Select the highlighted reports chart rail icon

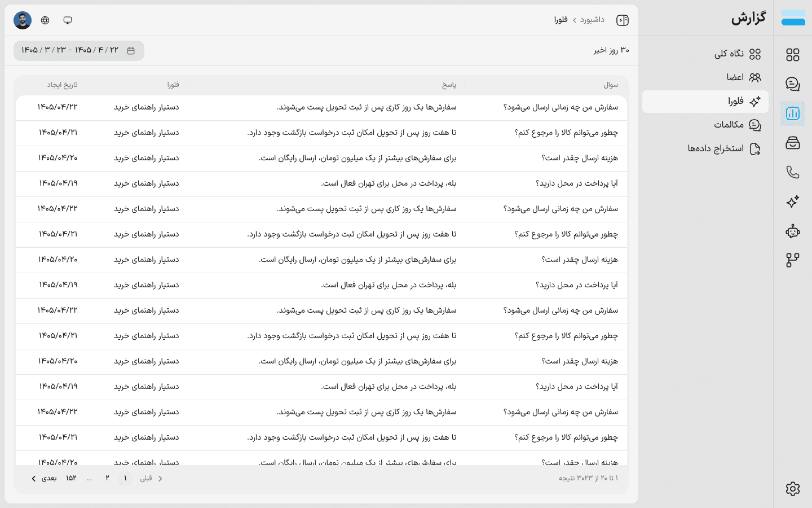[x=793, y=113]
